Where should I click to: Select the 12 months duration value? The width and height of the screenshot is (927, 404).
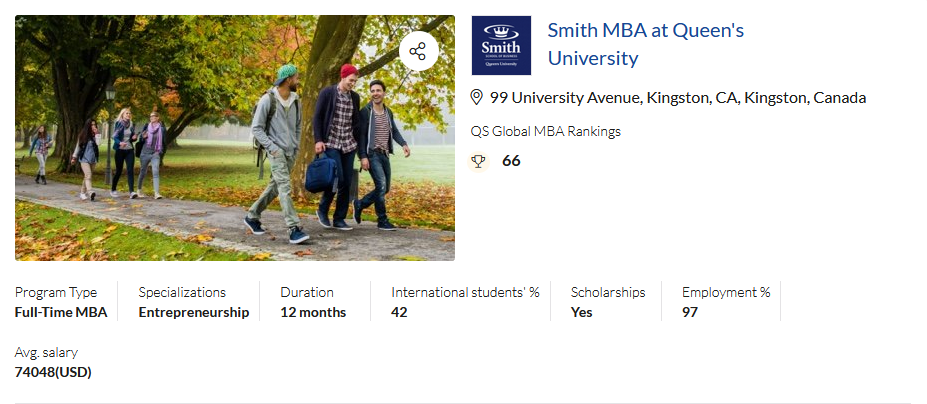click(313, 312)
